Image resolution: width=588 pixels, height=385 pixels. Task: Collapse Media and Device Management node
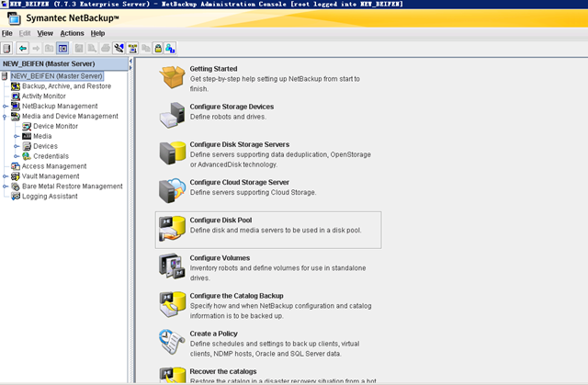[5, 117]
